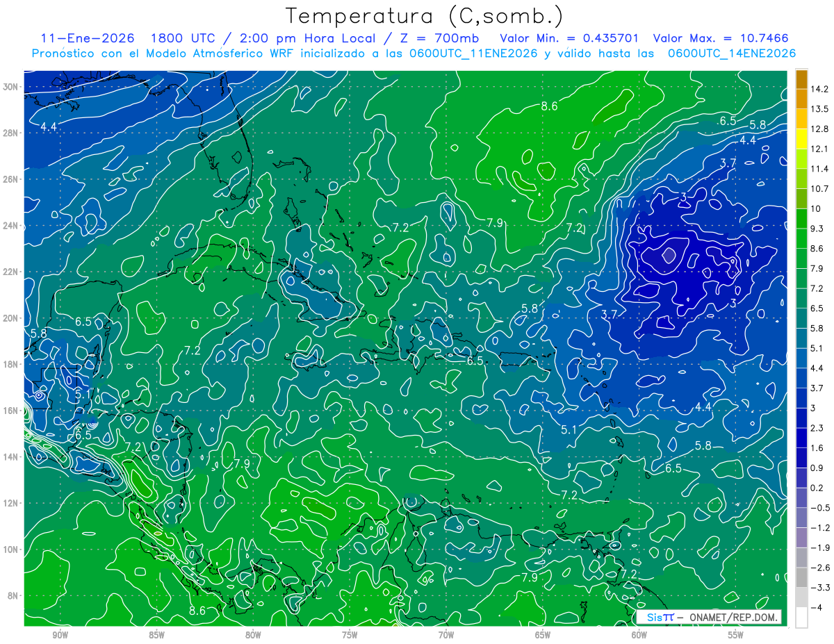This screenshot has height=644, width=834.
Task: Click valid-until time "0600UTC_14ENE2026"
Action: tap(731, 53)
